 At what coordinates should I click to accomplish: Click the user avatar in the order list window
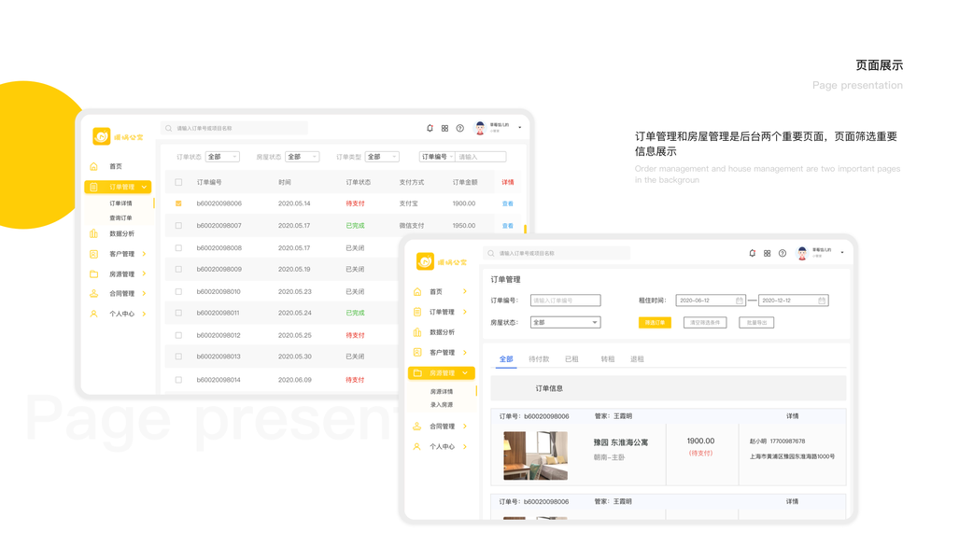pyautogui.click(x=480, y=127)
